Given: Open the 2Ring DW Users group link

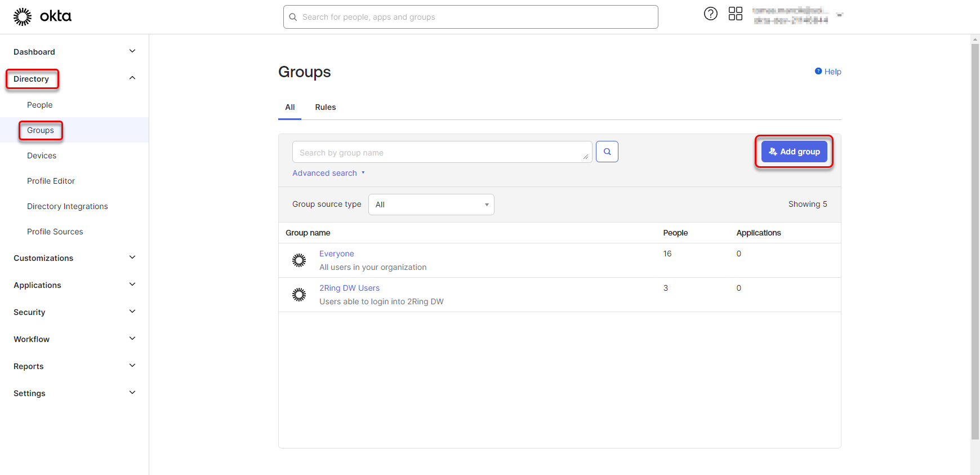Looking at the screenshot, I should tap(349, 288).
